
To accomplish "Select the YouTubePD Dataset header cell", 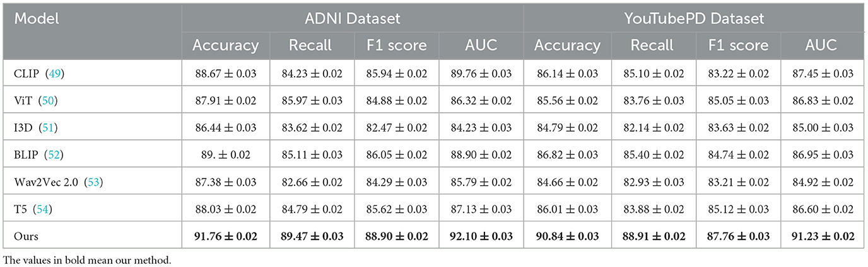I will (694, 18).
